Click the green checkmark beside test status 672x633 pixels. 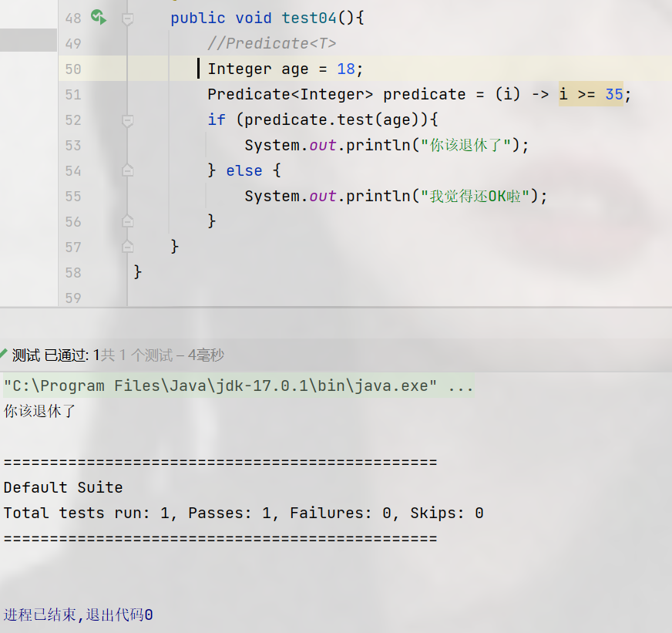point(4,354)
